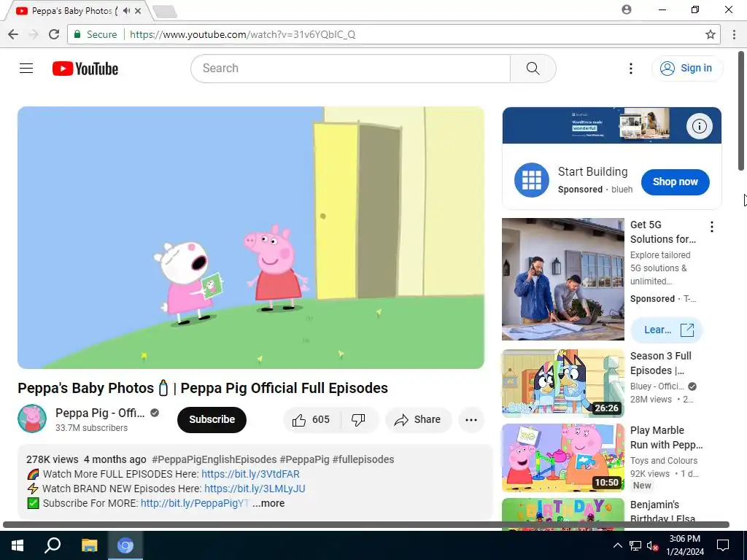Open the Windows Start menu
747x560 pixels.
pyautogui.click(x=18, y=545)
